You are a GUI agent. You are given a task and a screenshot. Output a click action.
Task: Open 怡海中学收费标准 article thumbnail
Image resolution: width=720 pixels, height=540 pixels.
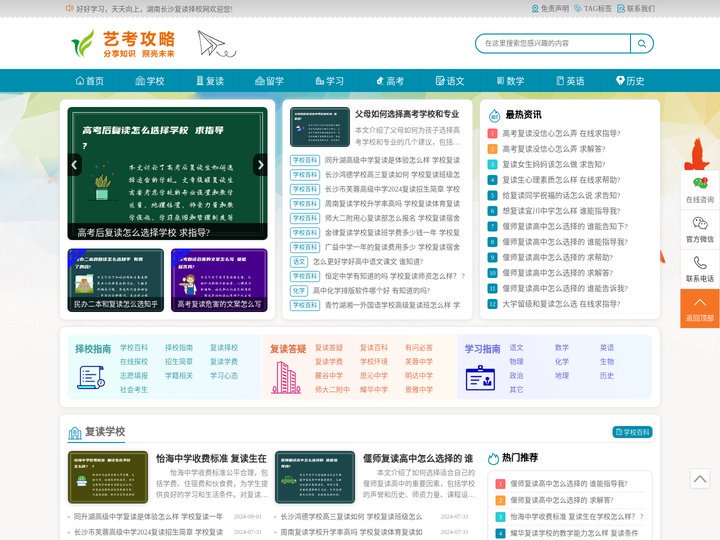pyautogui.click(x=108, y=477)
